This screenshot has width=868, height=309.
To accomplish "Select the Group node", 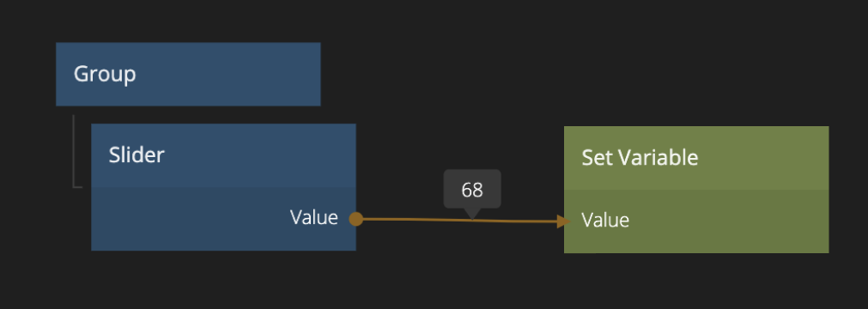I will pos(188,74).
